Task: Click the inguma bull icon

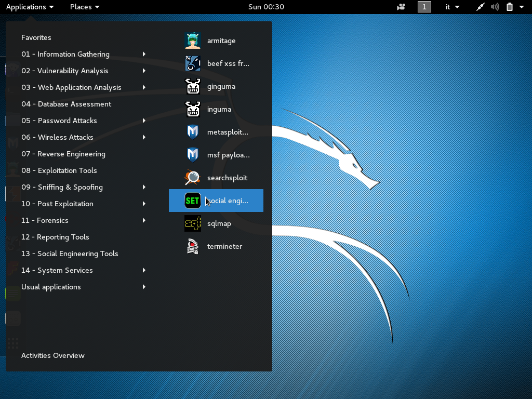Action: coord(193,109)
